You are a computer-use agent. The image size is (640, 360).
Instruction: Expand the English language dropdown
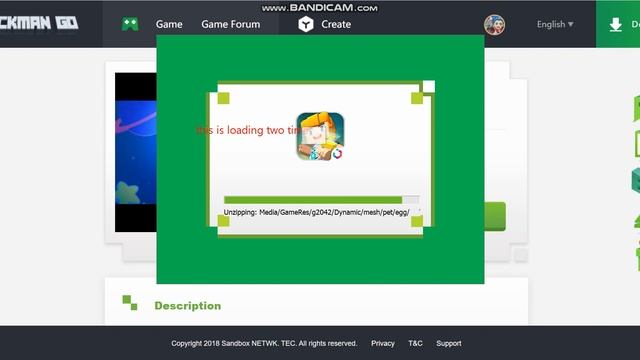pyautogui.click(x=555, y=24)
